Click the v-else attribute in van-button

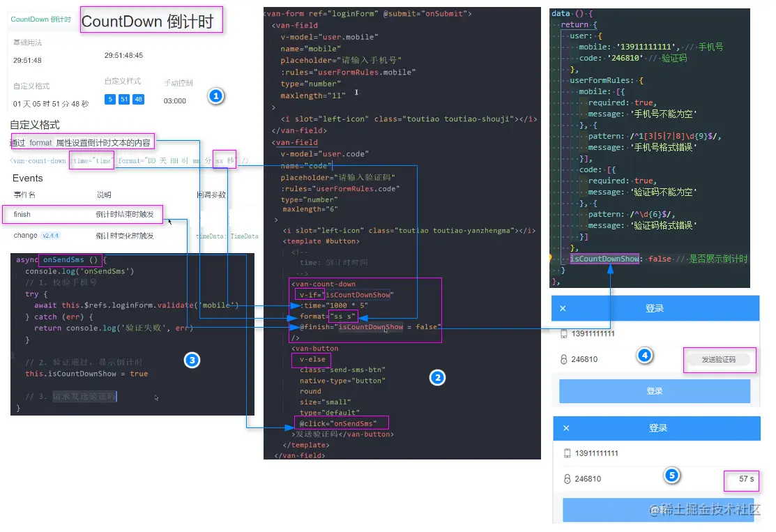[x=313, y=360]
